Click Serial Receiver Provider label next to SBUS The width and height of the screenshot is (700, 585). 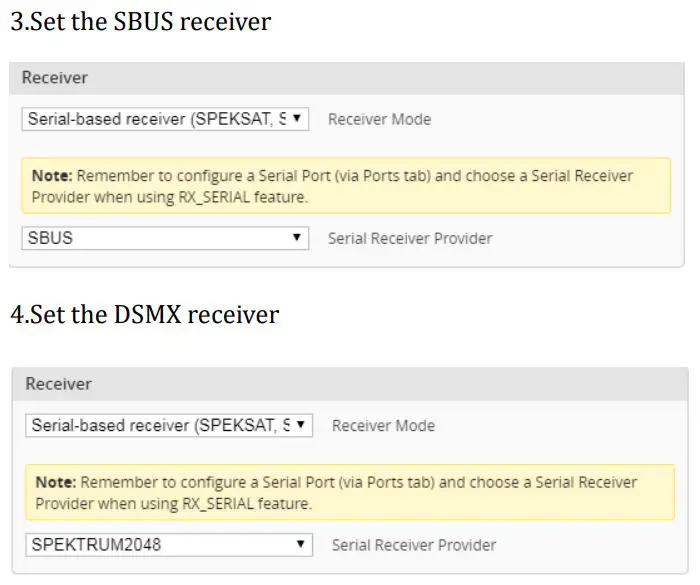pos(409,238)
